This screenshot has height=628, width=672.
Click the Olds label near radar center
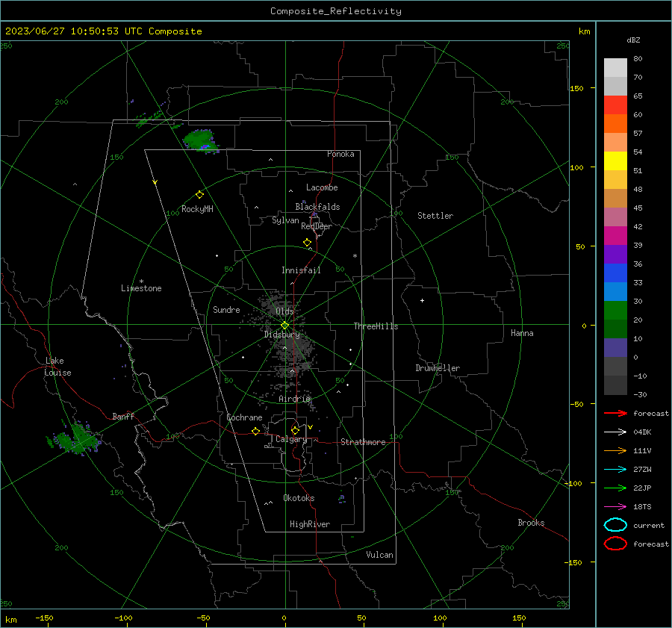click(284, 311)
